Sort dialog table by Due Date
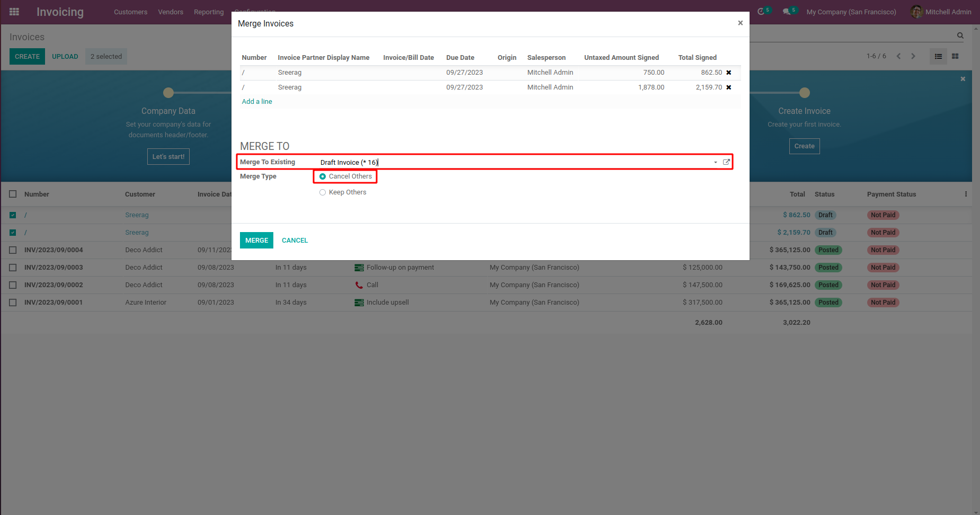 tap(460, 58)
